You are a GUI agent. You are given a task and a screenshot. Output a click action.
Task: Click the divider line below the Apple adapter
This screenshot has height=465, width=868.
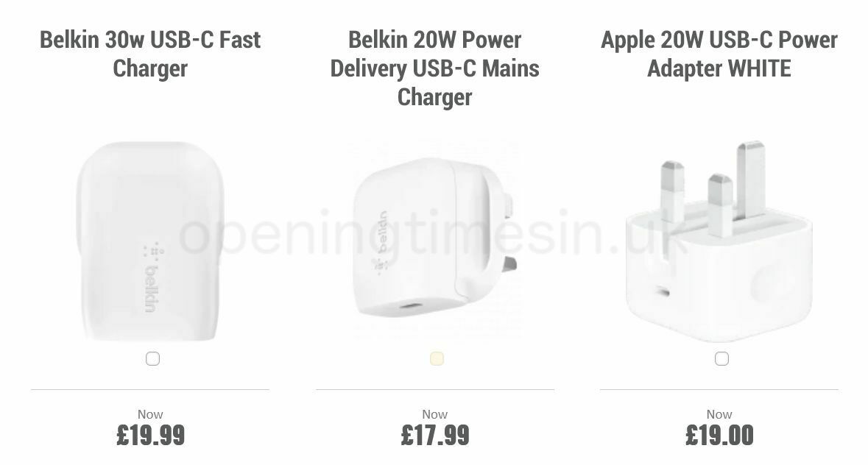coord(719,390)
